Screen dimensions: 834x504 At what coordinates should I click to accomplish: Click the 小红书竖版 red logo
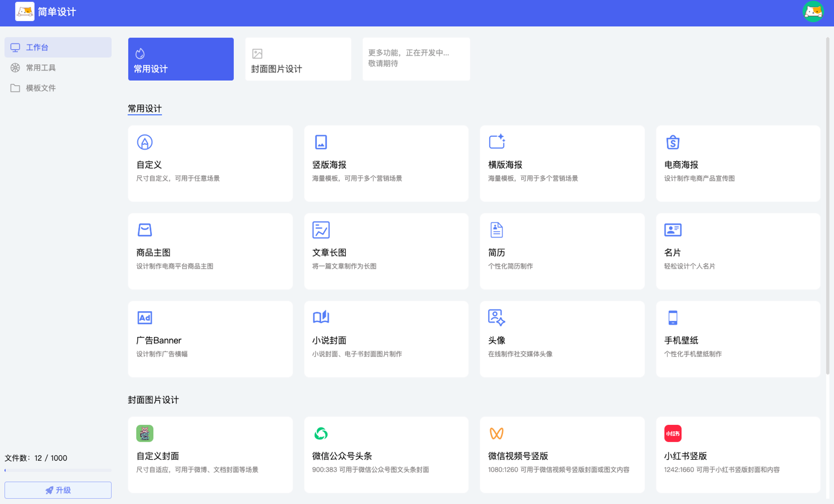tap(673, 434)
